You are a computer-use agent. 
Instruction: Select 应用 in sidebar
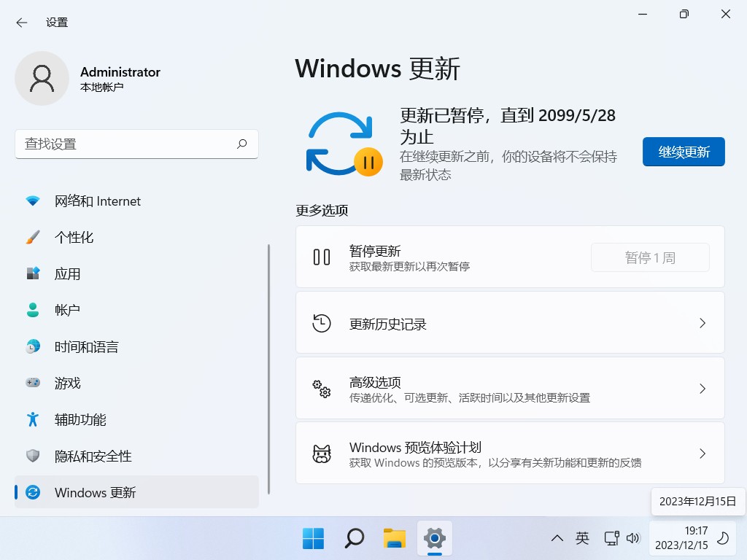coord(136,274)
